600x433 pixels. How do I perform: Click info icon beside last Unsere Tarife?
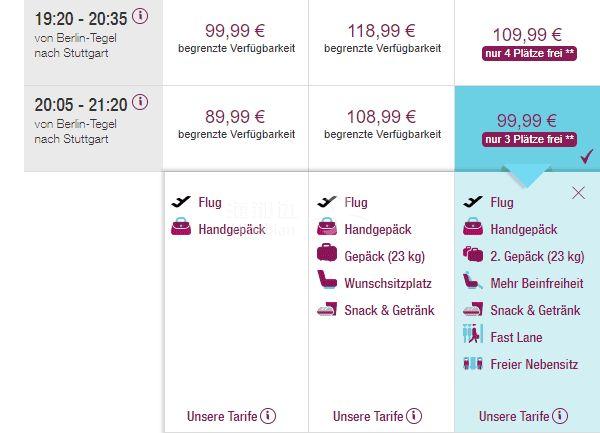point(560,416)
